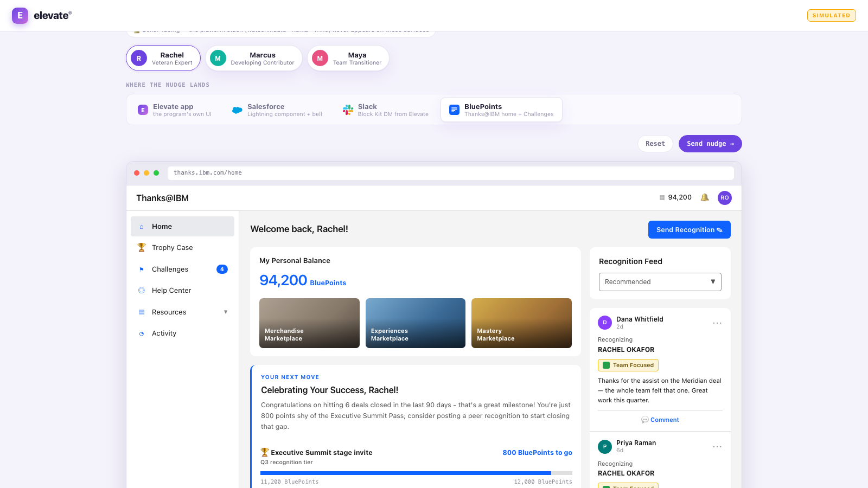This screenshot has width=868, height=488.
Task: Click the Elevate logo icon
Action: pyautogui.click(x=20, y=15)
